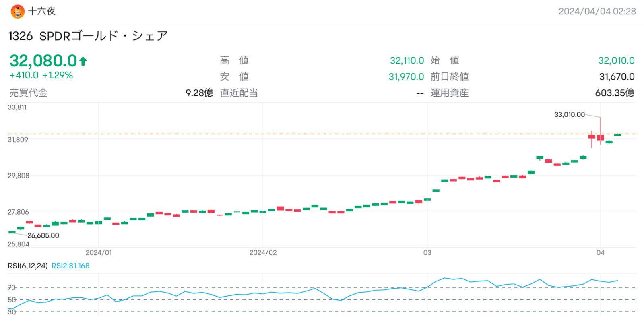Click the y-axis label 25,804

pos(19,244)
